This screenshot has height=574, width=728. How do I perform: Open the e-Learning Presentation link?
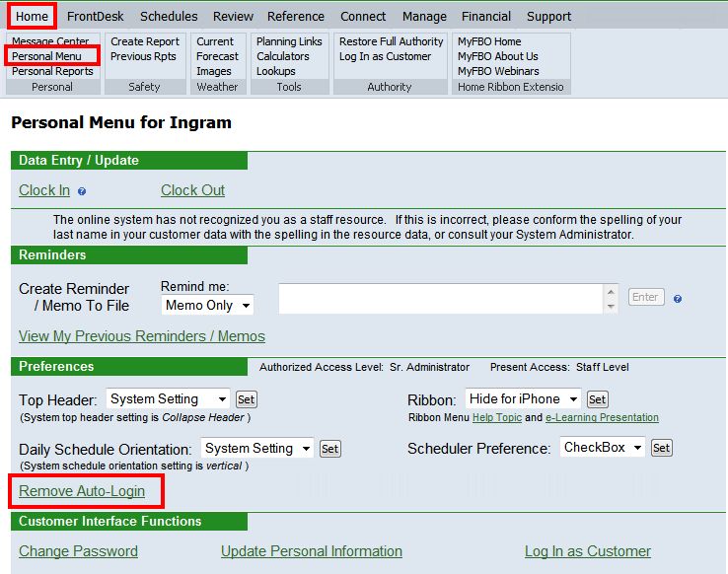click(x=602, y=418)
